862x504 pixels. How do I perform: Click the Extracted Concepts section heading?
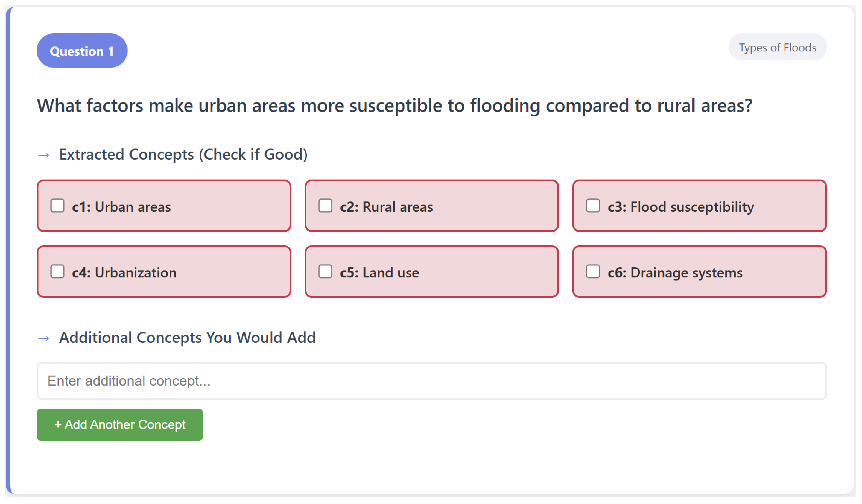click(x=183, y=154)
